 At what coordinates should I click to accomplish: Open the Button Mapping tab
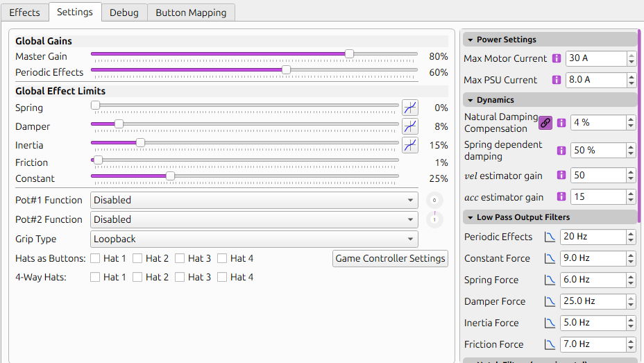(x=191, y=12)
